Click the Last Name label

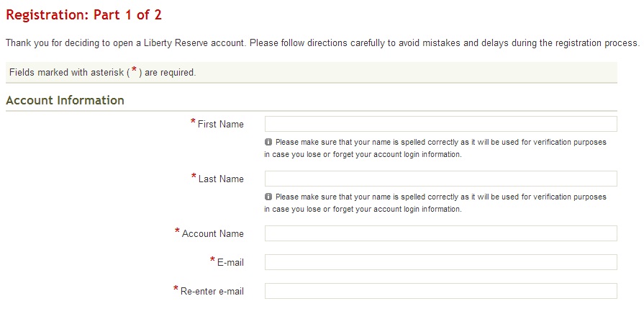pos(222,179)
